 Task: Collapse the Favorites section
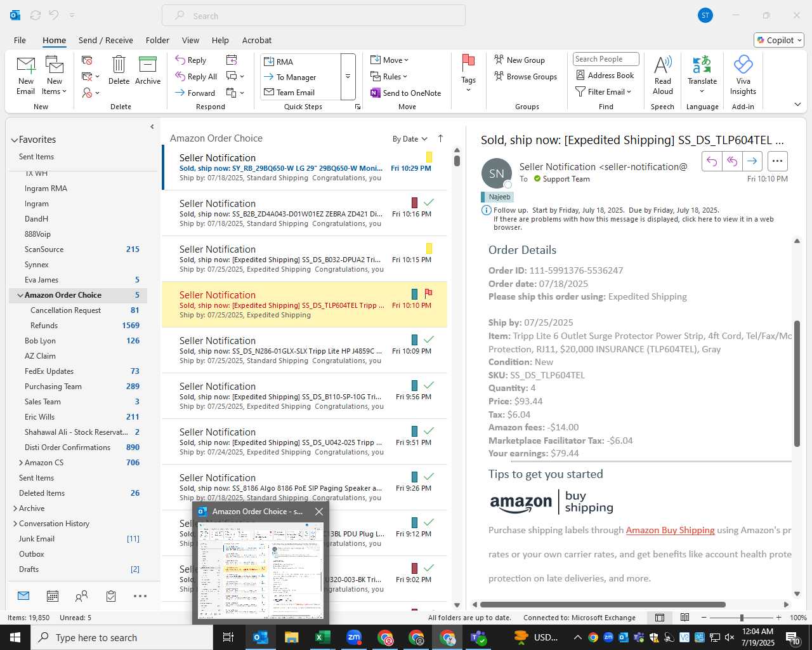coord(14,140)
